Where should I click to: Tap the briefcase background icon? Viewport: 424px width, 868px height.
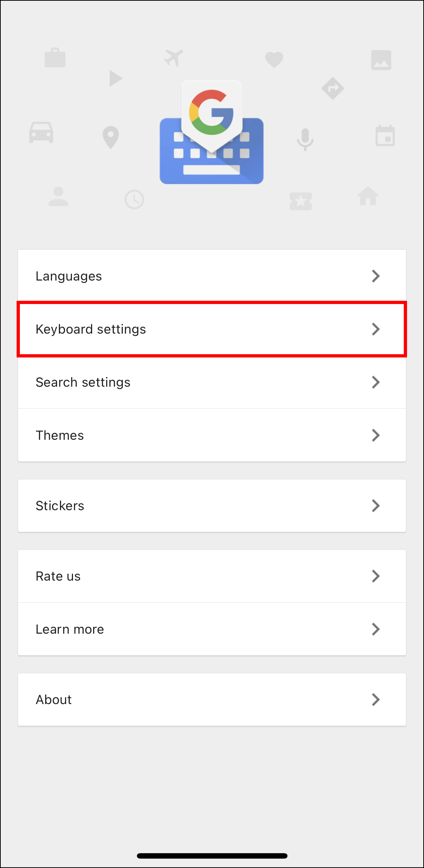tap(55, 58)
